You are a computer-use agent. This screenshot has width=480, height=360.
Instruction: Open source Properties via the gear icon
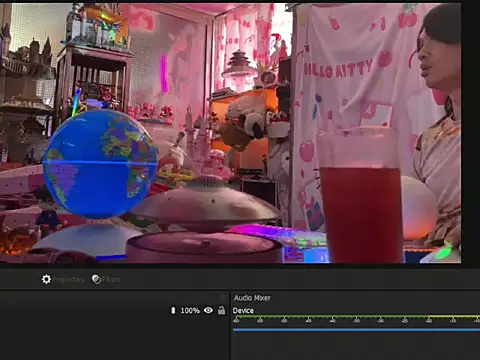click(x=46, y=279)
